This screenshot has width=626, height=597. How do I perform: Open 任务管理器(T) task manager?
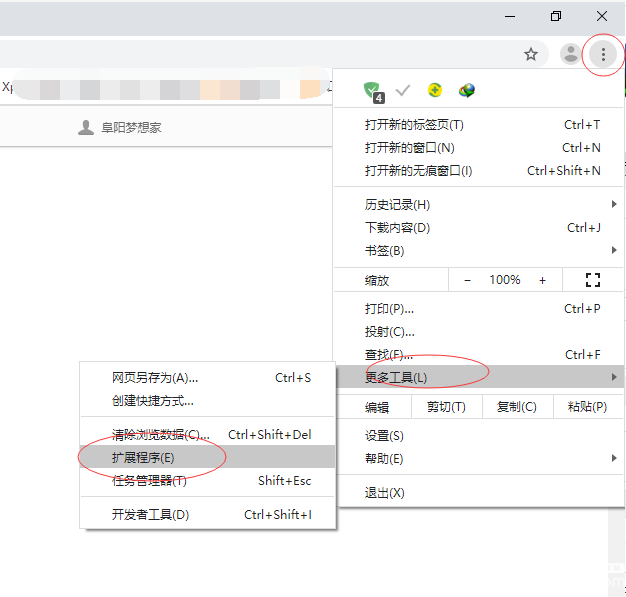(207, 480)
